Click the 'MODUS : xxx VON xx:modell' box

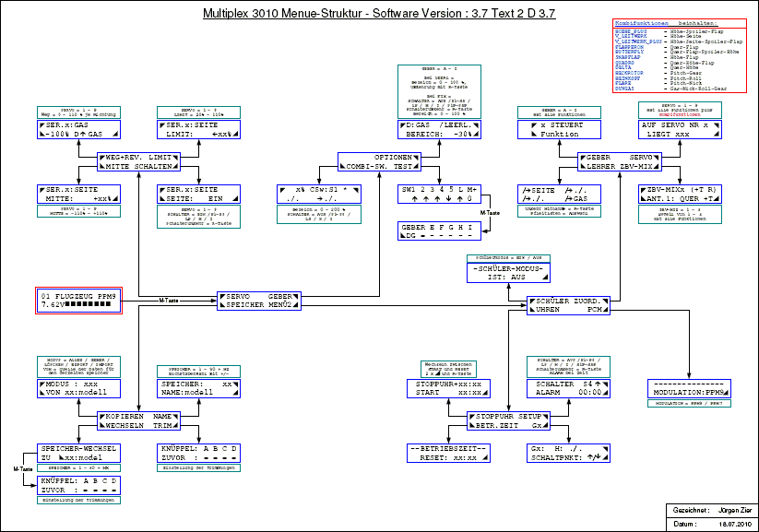[x=78, y=388]
